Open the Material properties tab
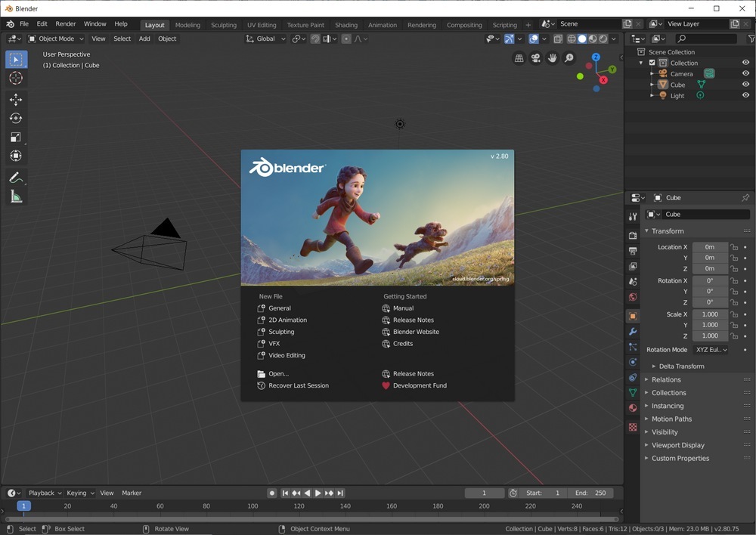Screen dimensions: 756x535 [633, 408]
